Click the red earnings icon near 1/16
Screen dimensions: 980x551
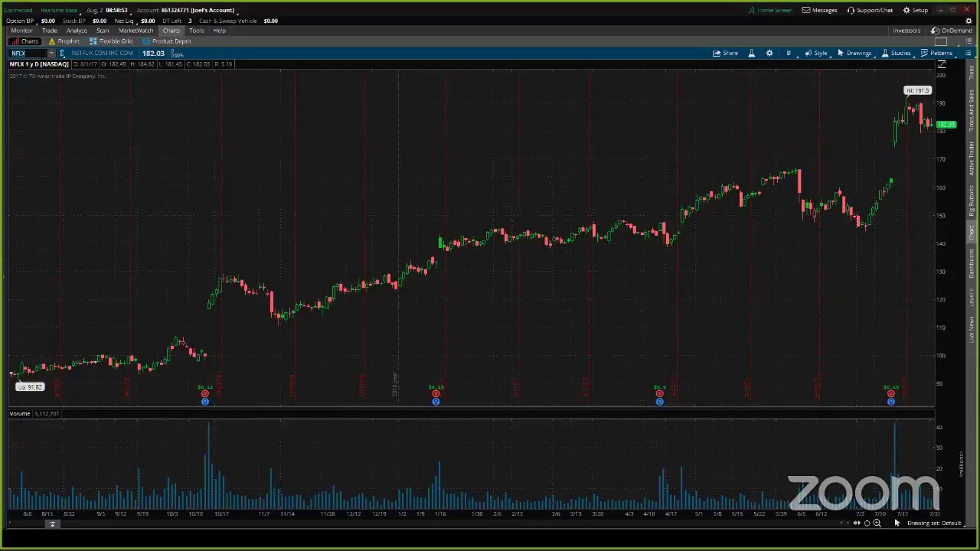pyautogui.click(x=436, y=393)
